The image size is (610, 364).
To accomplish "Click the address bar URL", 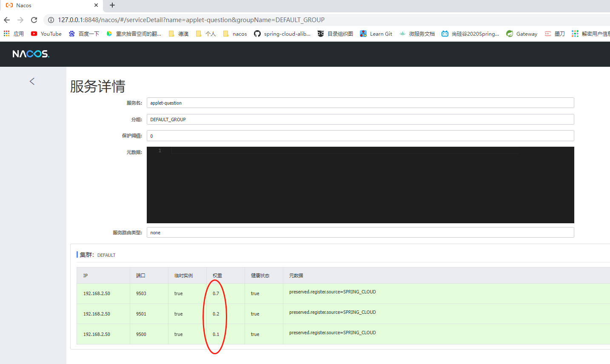I will coord(191,20).
